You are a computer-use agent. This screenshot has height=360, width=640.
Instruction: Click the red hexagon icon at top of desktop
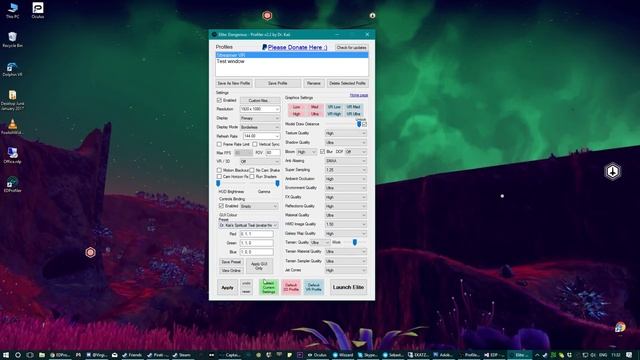click(x=267, y=16)
